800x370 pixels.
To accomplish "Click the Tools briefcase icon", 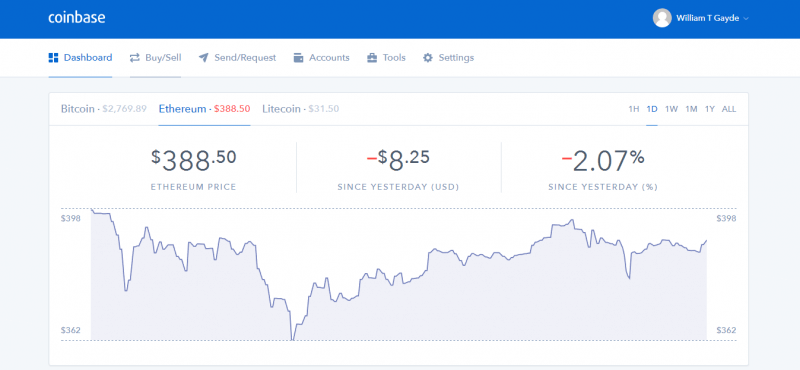I will [372, 58].
